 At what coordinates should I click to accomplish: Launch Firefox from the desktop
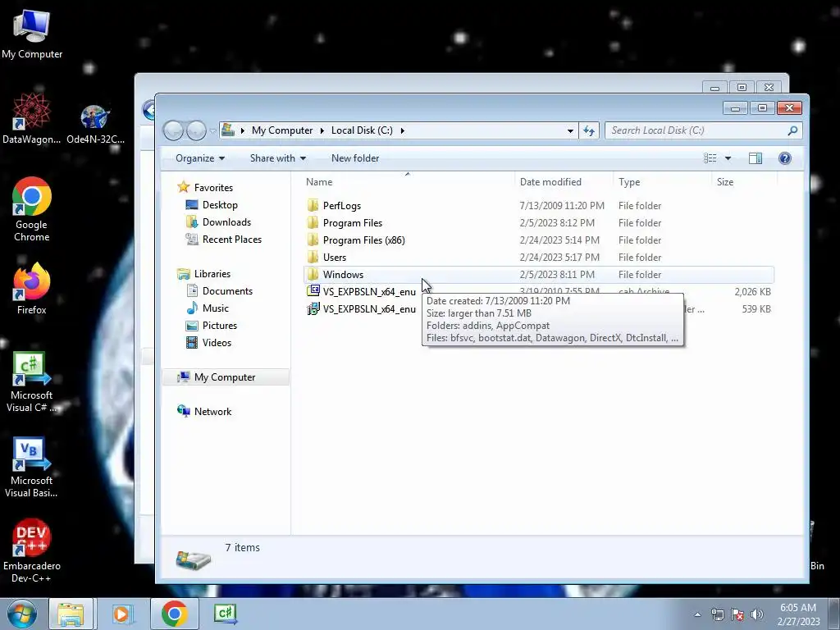(32, 288)
